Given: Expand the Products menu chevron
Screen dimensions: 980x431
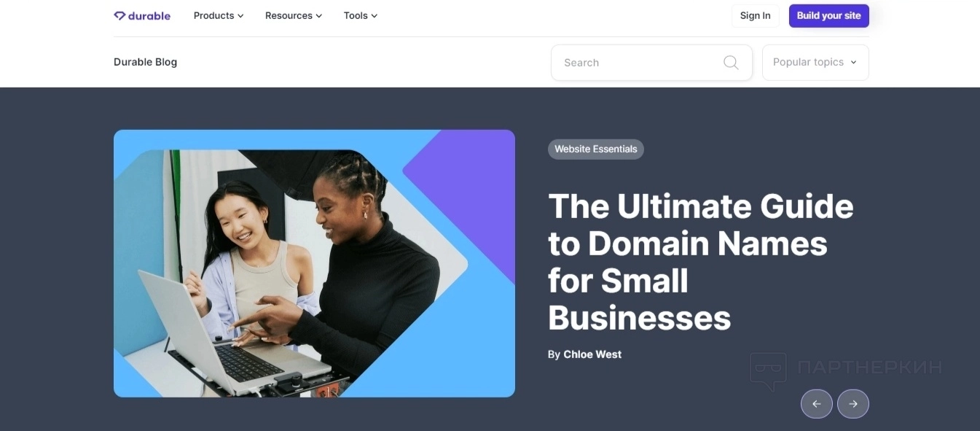Looking at the screenshot, I should (x=241, y=16).
